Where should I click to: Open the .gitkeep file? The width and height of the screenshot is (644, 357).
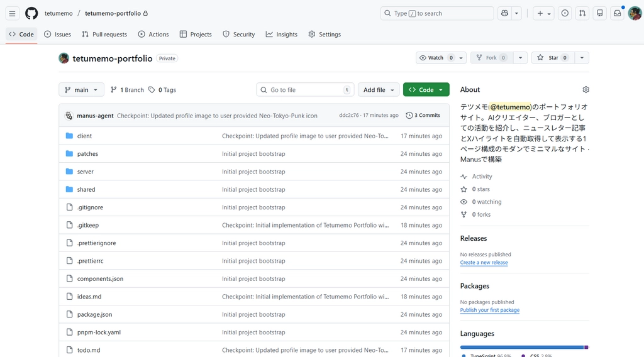(88, 225)
